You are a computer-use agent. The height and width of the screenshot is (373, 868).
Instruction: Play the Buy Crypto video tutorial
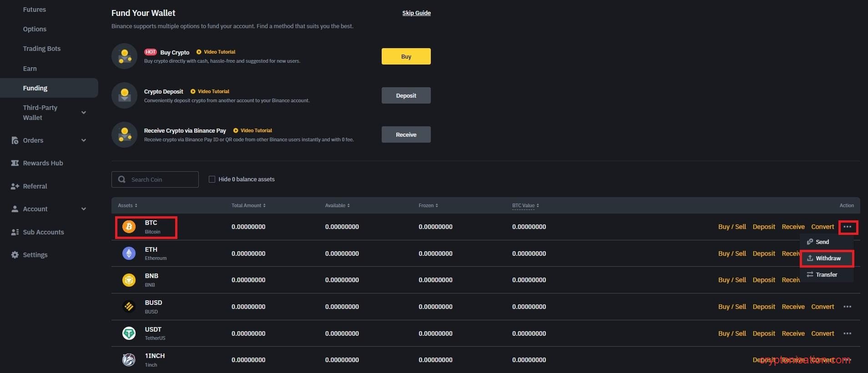tap(216, 52)
